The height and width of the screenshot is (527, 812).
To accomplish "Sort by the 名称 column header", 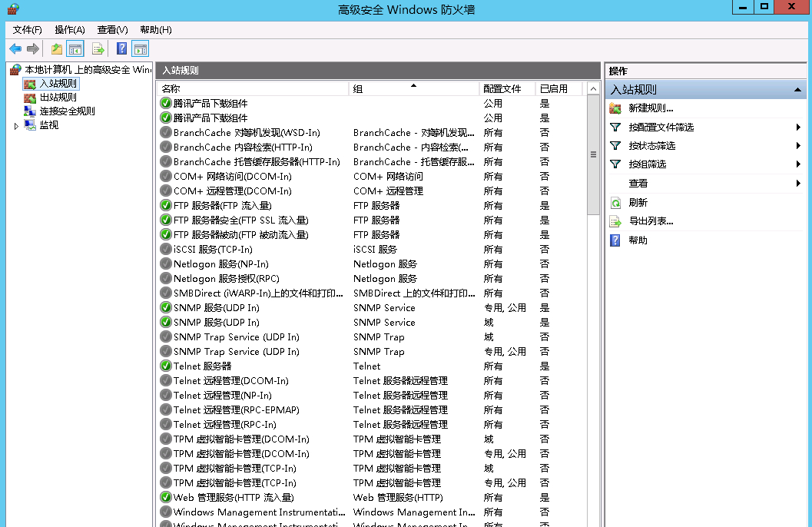I will [253, 89].
